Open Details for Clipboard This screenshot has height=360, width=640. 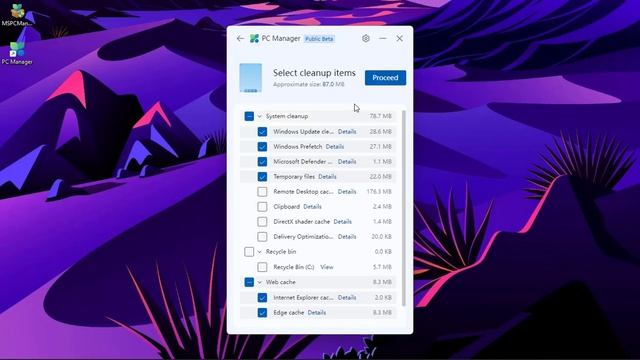(x=312, y=207)
